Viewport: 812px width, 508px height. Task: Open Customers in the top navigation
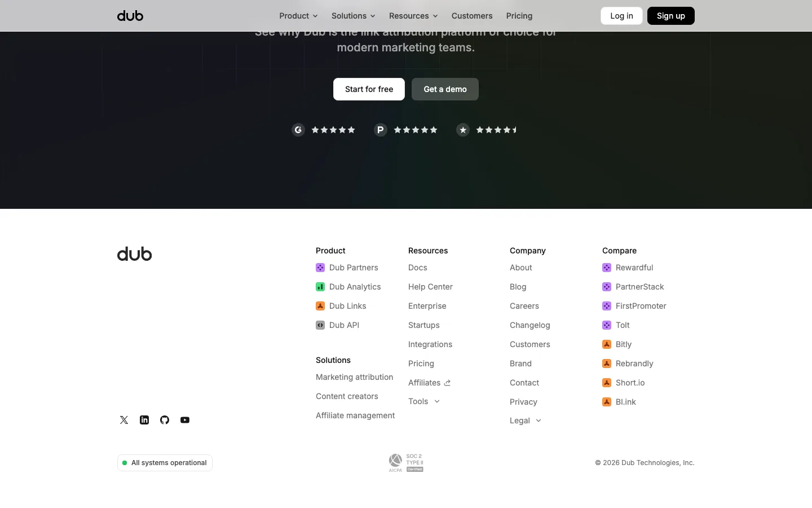click(x=472, y=16)
